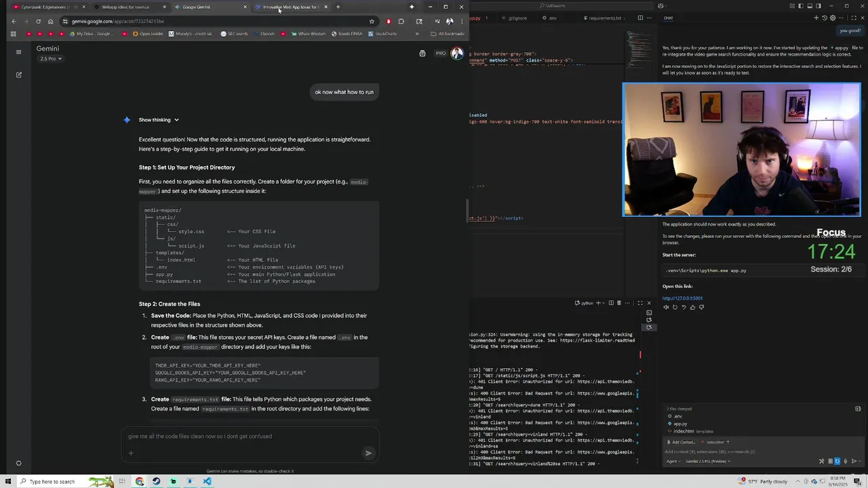Open the plus upload menu in Gemini prompt
Viewport: 868px width, 488px height.
(x=131, y=453)
